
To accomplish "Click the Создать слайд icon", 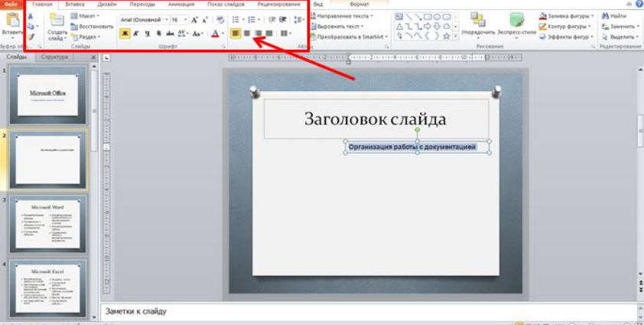I will coord(57,22).
